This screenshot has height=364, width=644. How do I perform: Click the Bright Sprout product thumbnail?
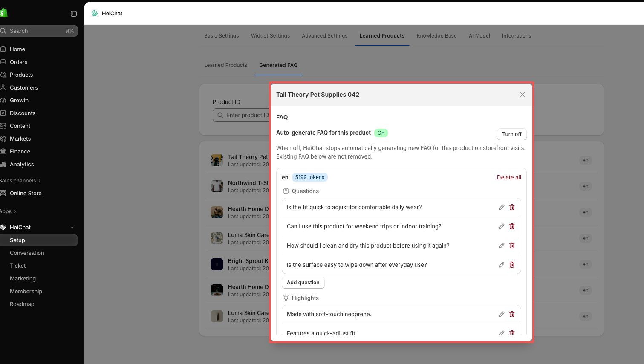pyautogui.click(x=217, y=264)
